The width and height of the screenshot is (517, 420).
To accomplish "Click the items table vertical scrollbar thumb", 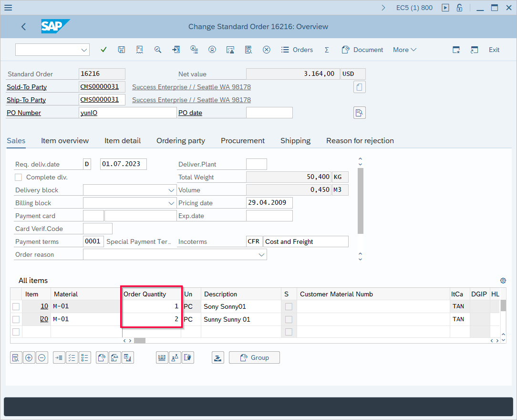I will [503, 305].
